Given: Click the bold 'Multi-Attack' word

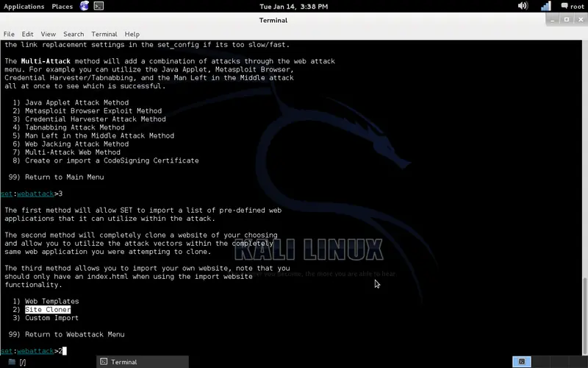Looking at the screenshot, I should click(46, 61).
